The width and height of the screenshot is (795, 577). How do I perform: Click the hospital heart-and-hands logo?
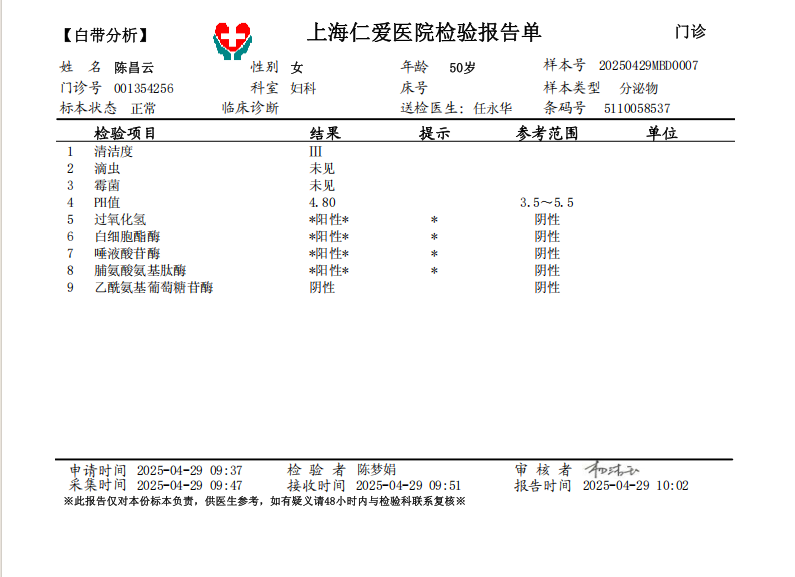[232, 41]
